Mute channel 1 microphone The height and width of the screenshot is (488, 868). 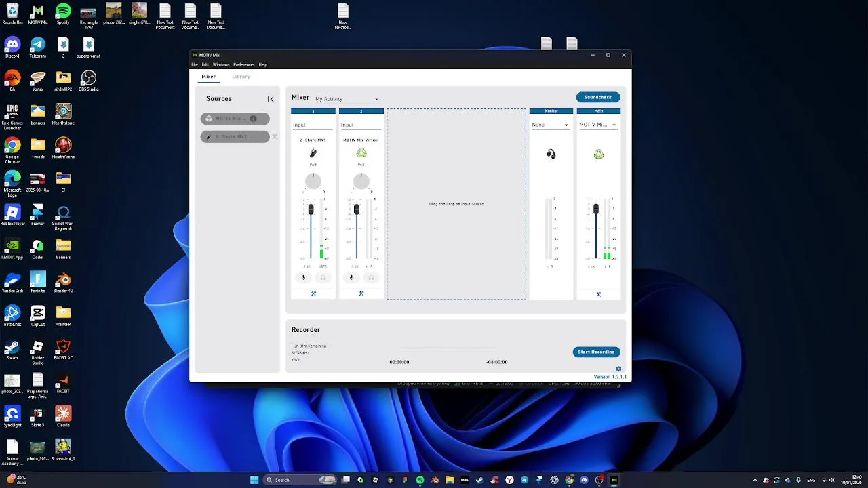click(304, 277)
